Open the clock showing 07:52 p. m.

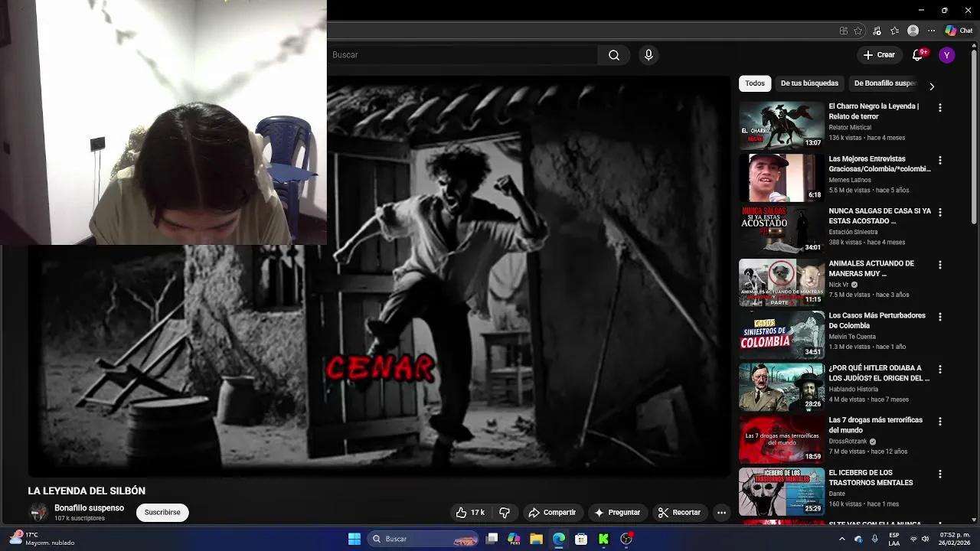(x=955, y=539)
